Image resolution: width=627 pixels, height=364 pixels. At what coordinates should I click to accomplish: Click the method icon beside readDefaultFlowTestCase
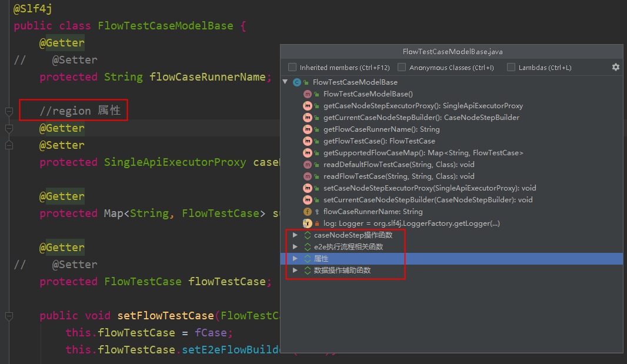[x=307, y=165]
